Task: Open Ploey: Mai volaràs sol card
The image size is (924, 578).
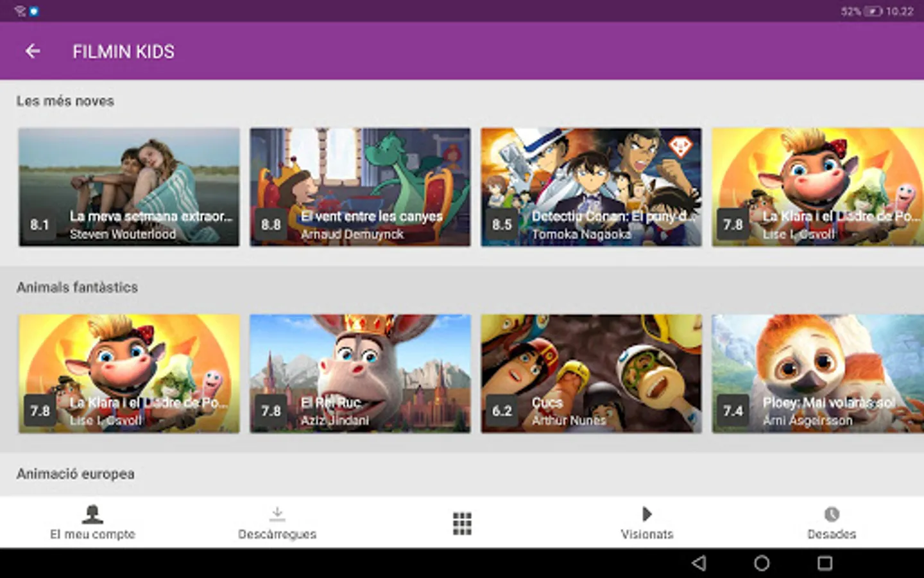Action: tap(818, 373)
